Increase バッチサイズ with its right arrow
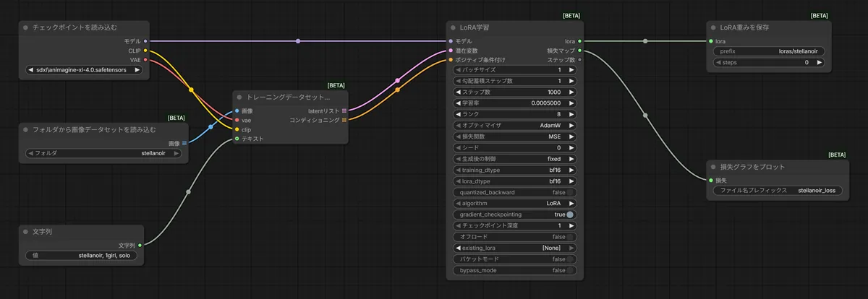868x299 pixels. tap(572, 70)
